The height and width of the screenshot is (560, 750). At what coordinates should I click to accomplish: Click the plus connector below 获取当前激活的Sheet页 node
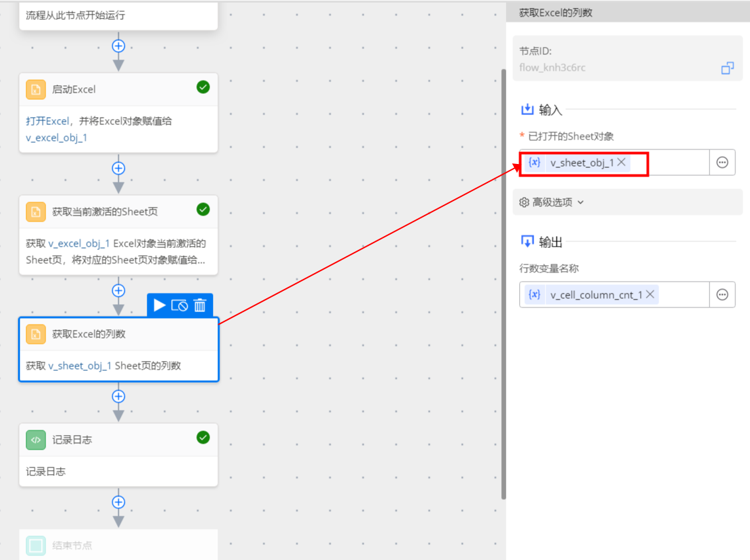pos(118,291)
